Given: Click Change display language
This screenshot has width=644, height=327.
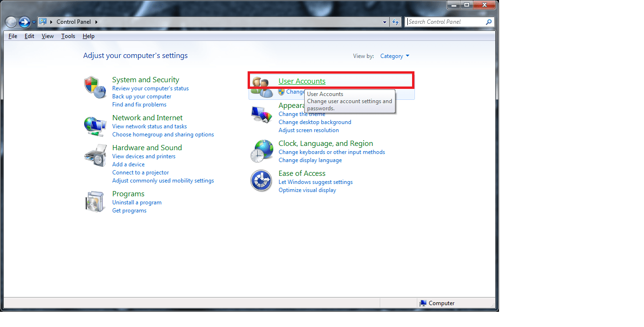Looking at the screenshot, I should tap(310, 160).
